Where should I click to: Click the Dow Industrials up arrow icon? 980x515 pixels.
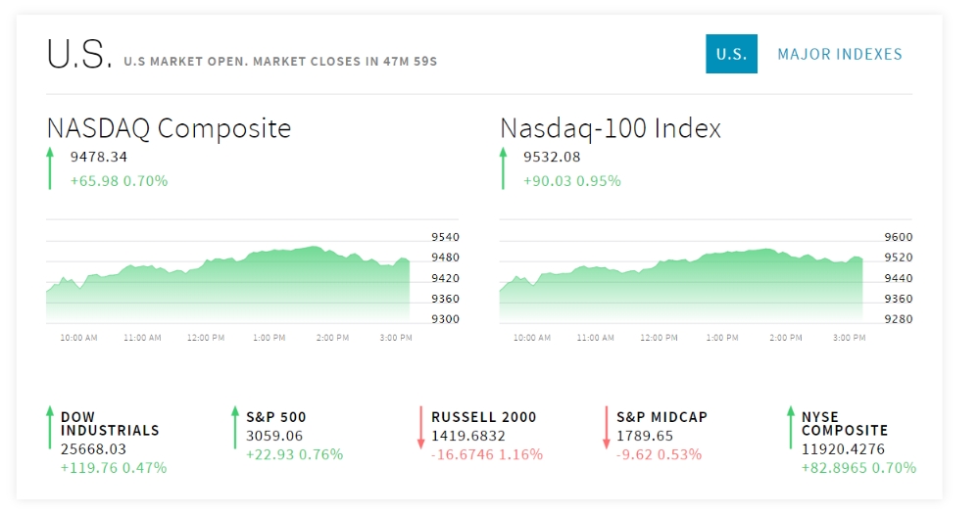tap(50, 428)
